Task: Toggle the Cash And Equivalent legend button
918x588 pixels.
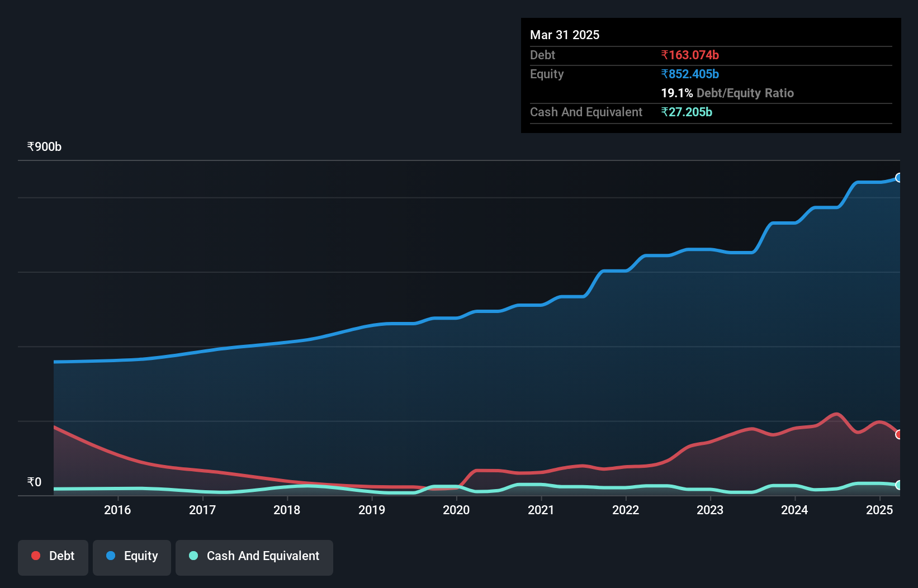Action: [x=254, y=557]
